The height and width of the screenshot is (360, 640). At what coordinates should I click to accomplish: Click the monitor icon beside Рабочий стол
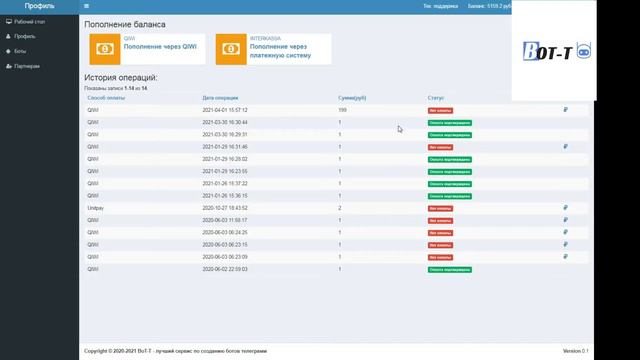9,22
